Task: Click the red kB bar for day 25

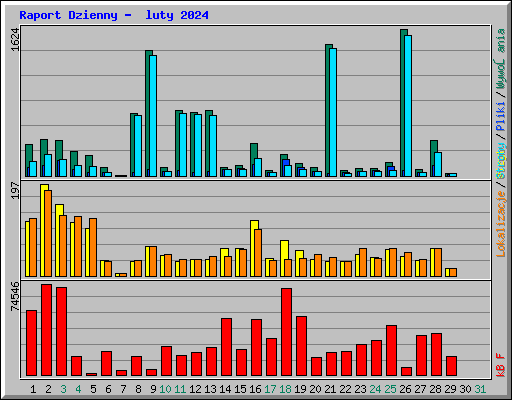Action: click(391, 351)
